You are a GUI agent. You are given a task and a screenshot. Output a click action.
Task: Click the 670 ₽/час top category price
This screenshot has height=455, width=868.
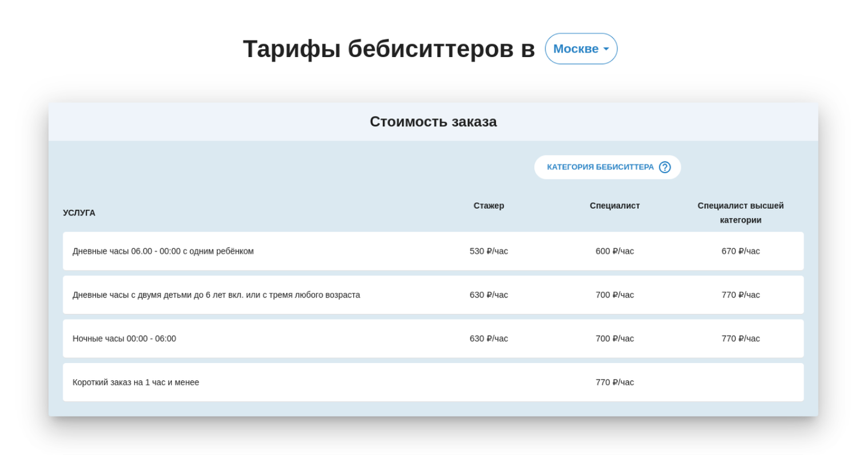coord(741,251)
